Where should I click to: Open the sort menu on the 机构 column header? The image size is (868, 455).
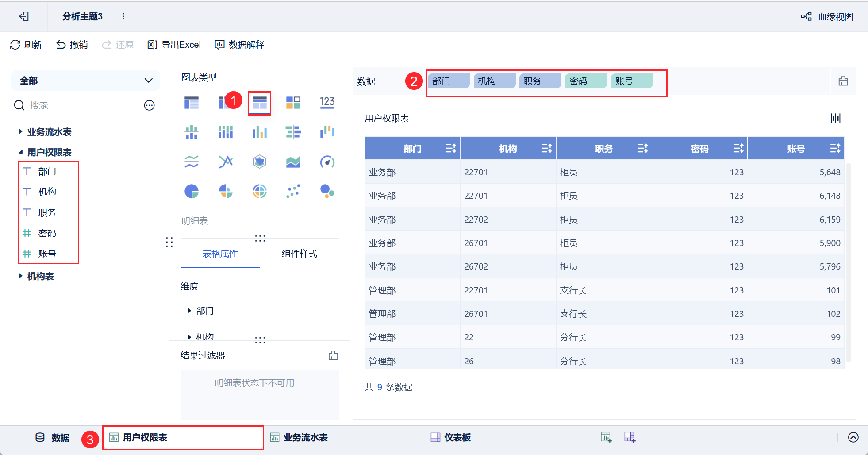(547, 148)
